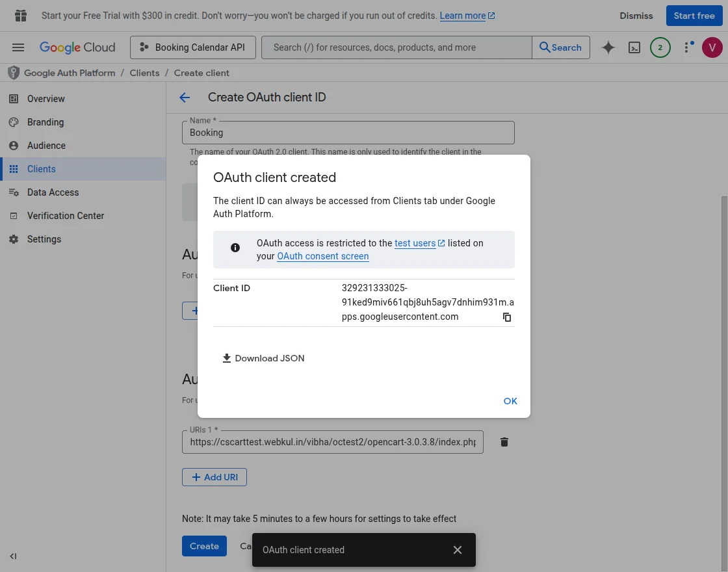Open the OAuth consent screen link
The image size is (728, 572).
[x=322, y=256]
